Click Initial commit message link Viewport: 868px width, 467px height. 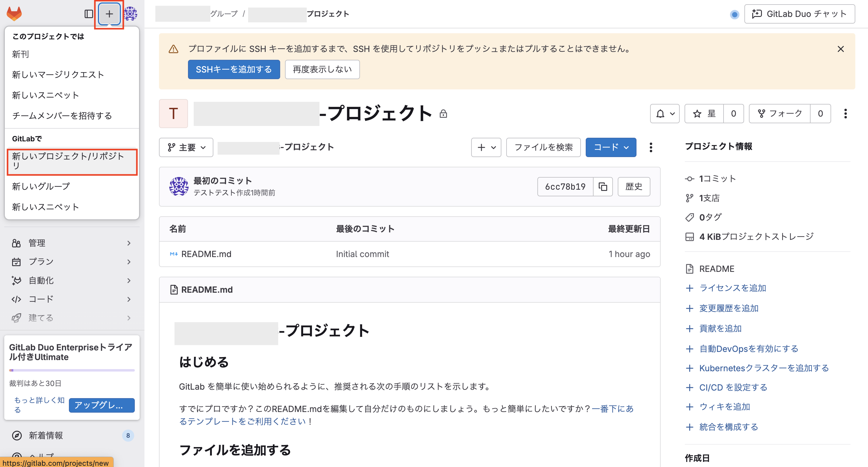362,254
